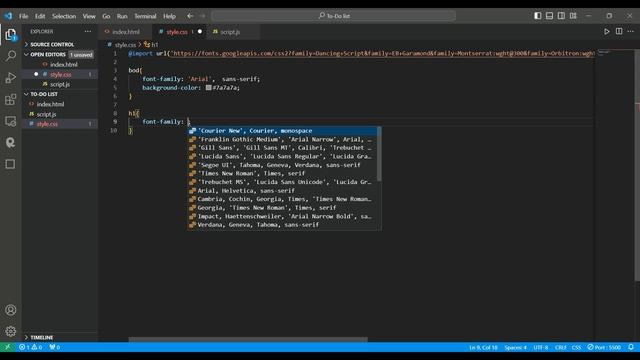The image size is (640, 360).
Task: Open the Terminal menu
Action: (145, 16)
